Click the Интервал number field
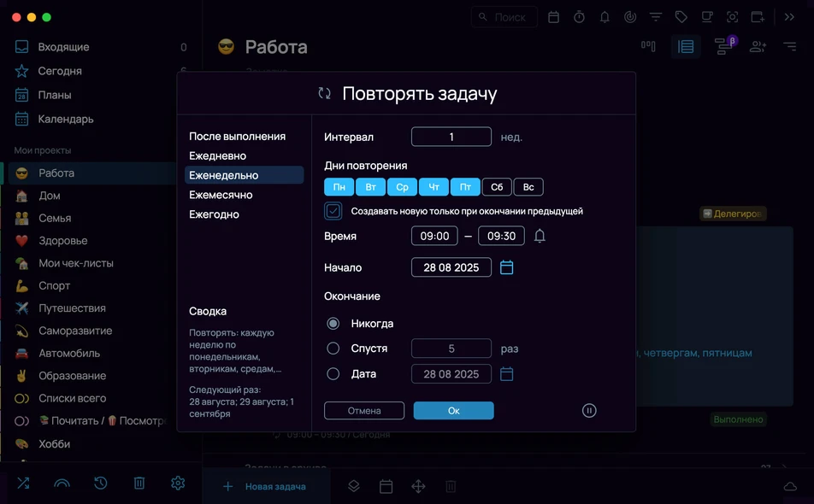The width and height of the screenshot is (814, 504). coord(451,137)
